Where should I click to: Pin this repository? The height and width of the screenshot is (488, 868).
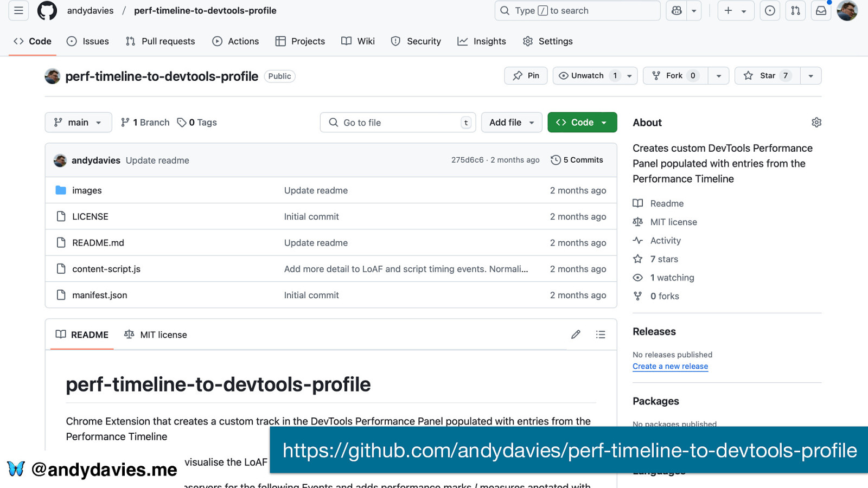pos(526,76)
